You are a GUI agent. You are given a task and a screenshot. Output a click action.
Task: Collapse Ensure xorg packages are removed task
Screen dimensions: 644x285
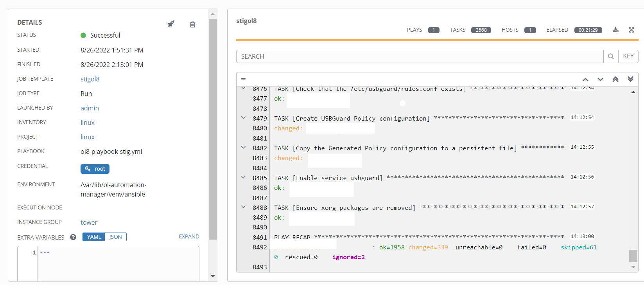[244, 207]
